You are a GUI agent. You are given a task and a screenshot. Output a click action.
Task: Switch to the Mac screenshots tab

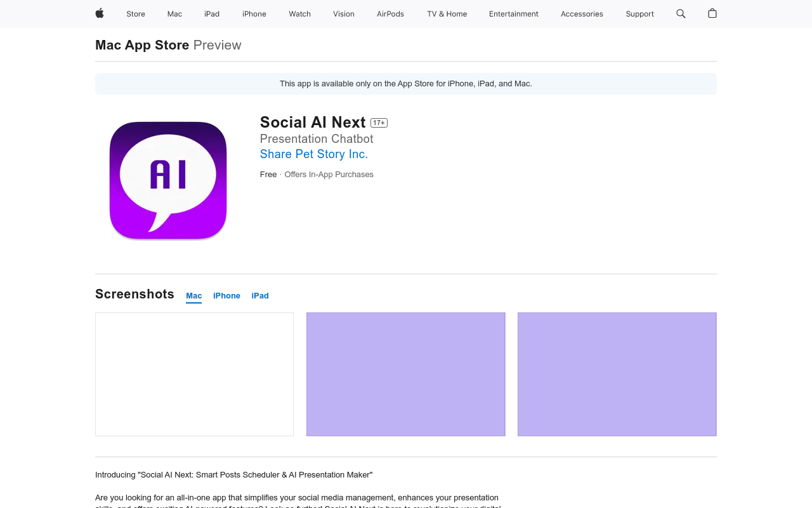[x=194, y=296]
